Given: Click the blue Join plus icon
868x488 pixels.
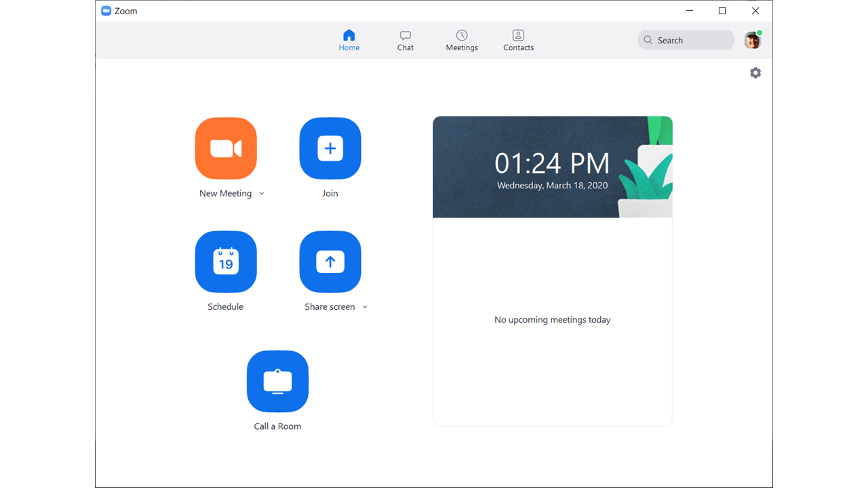Looking at the screenshot, I should coord(330,148).
